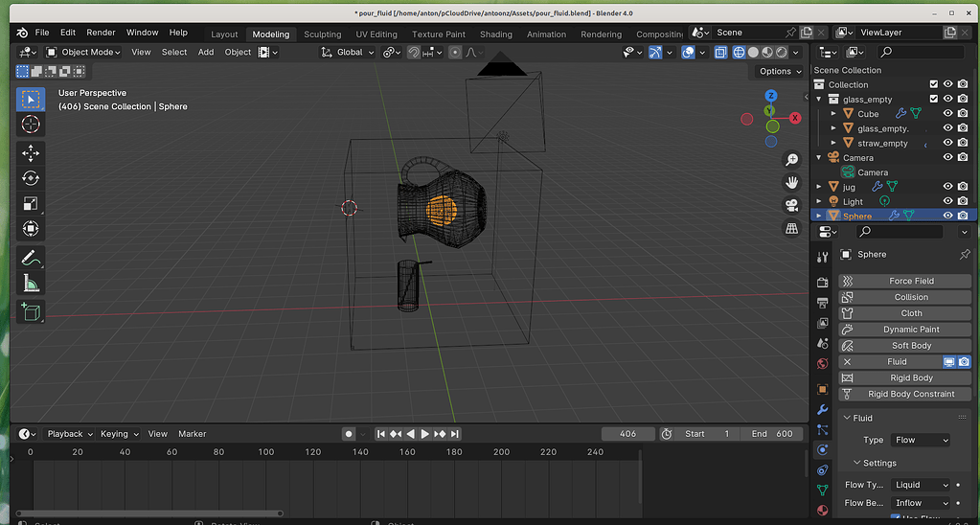Screen dimensions: 980x525
Task: Click the X axis on navigation gizmo
Action: pos(795,118)
